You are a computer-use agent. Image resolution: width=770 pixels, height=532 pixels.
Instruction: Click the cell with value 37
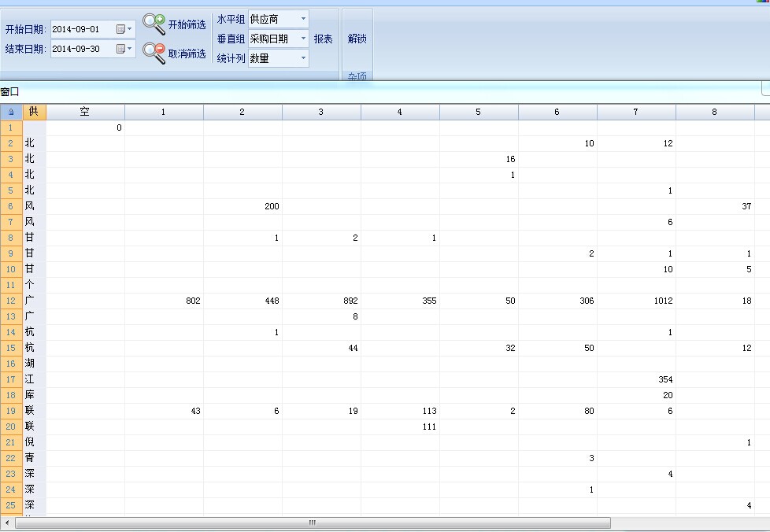click(x=715, y=207)
